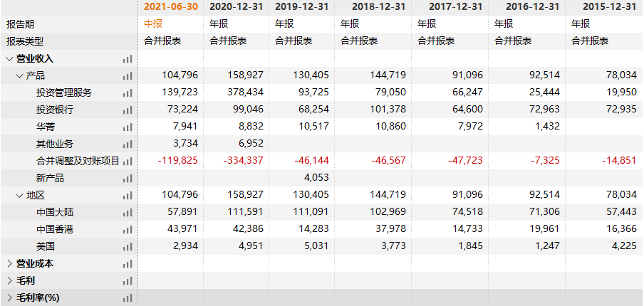Show chart for 中国香港 row
Viewport: 644px width, 306px height.
click(x=128, y=230)
